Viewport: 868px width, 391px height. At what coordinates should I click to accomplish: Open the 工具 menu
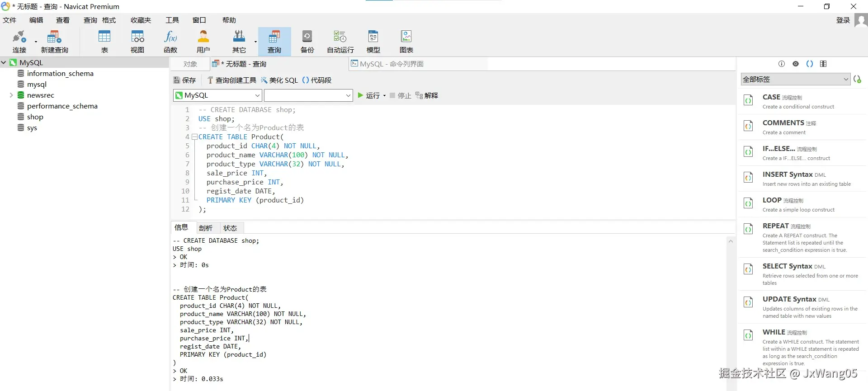(x=172, y=20)
